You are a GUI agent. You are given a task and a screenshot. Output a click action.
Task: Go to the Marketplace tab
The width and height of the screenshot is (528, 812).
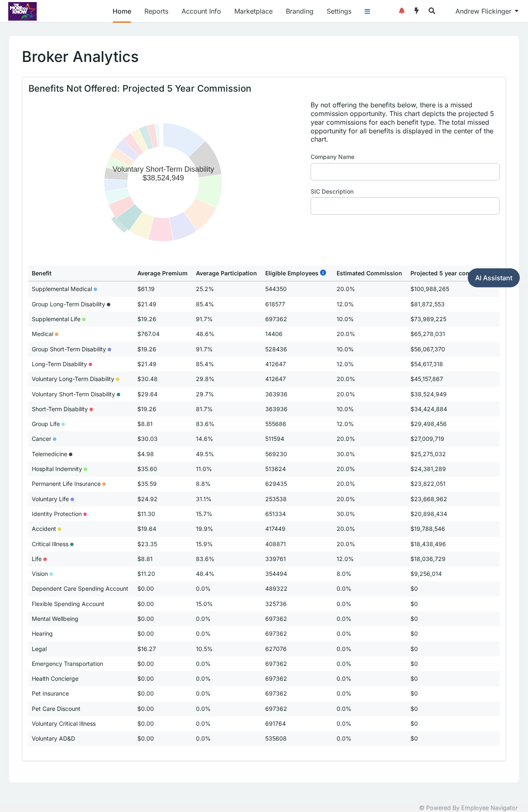point(253,11)
